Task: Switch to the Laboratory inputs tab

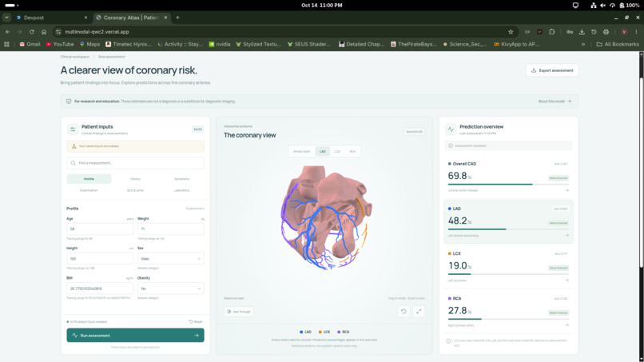Action: 181,190
